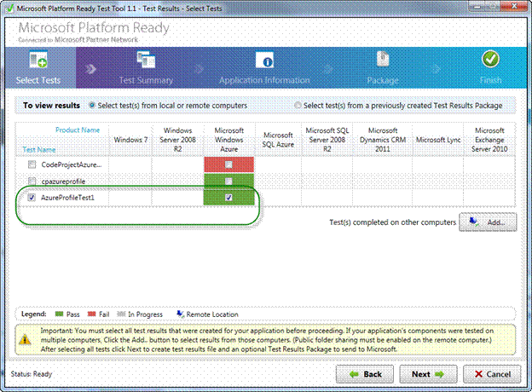The width and height of the screenshot is (532, 392).
Task: Click the red Fail legend swatch
Action: [x=91, y=314]
